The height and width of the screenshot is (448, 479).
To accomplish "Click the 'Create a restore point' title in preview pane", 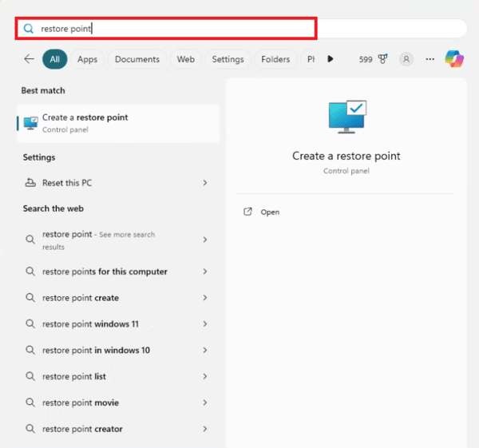I will click(x=346, y=156).
